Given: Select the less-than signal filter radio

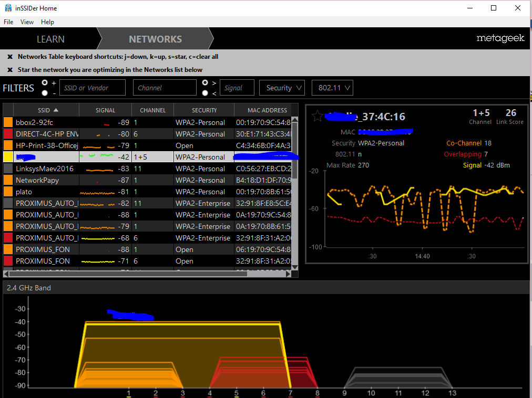Looking at the screenshot, I should [206, 93].
